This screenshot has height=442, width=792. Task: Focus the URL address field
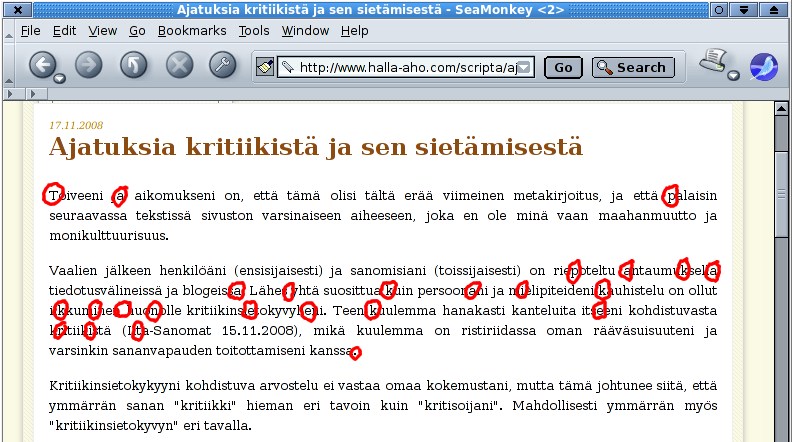click(x=406, y=67)
